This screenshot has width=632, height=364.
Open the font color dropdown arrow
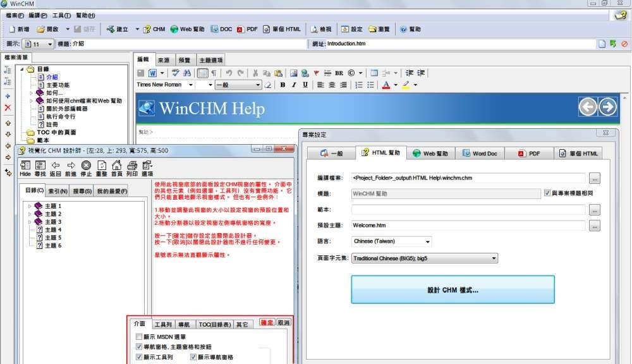396,85
